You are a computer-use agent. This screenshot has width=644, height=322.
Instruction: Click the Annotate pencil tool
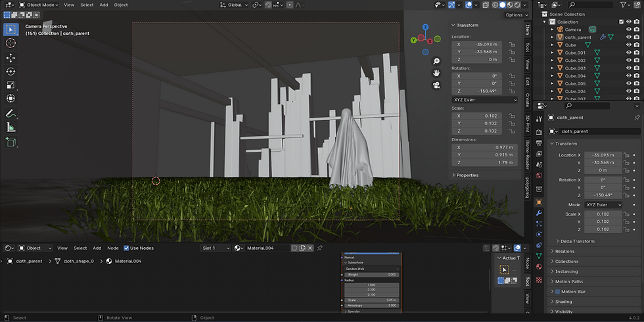[x=11, y=114]
